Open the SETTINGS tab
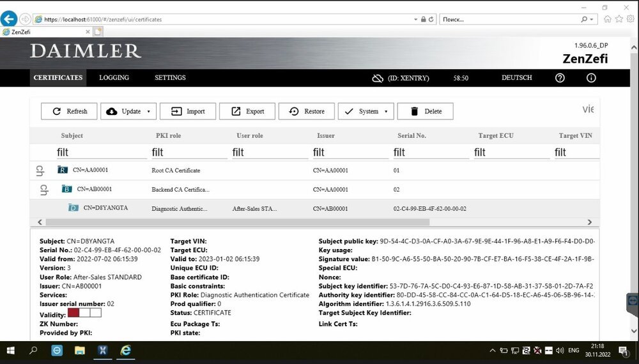639x364 pixels. (170, 78)
